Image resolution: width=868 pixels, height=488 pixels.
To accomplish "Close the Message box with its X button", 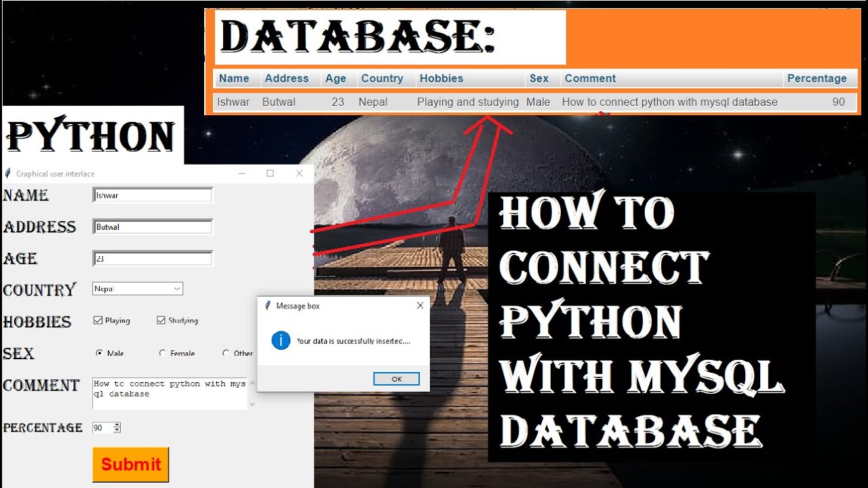I will [x=420, y=306].
